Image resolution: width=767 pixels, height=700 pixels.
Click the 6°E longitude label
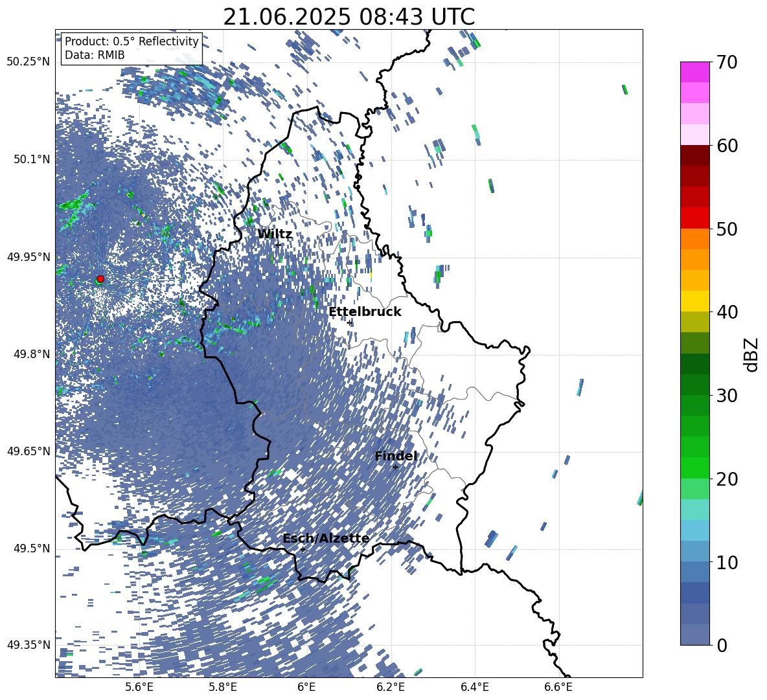coord(306,687)
